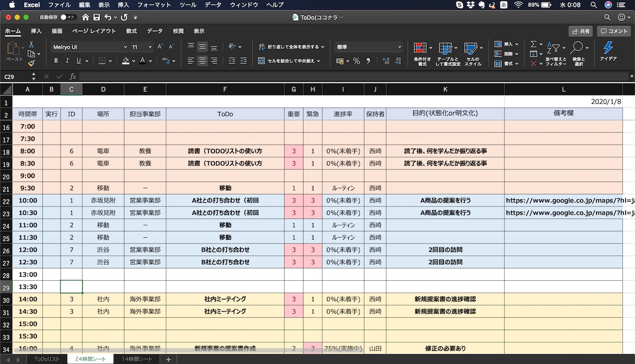Open 条件付き書式 conditional formatting
635x364 pixels.
(423, 54)
